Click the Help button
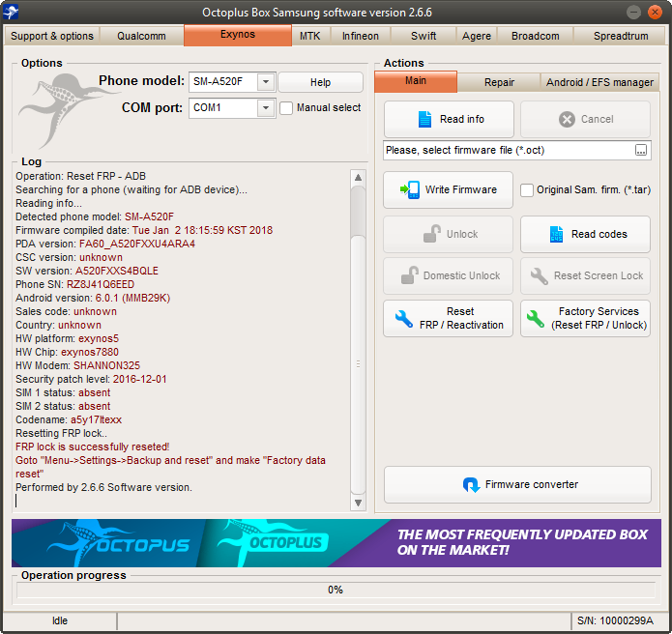 tap(320, 82)
